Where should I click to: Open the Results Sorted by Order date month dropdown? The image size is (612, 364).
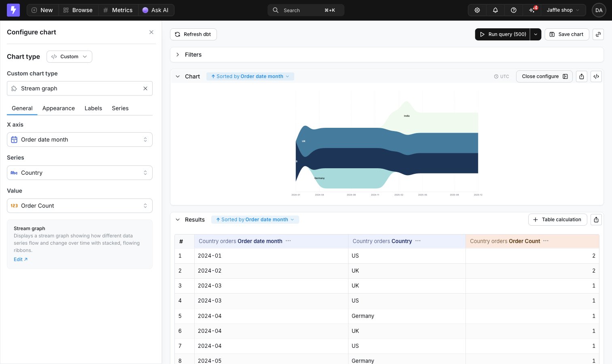pos(255,220)
